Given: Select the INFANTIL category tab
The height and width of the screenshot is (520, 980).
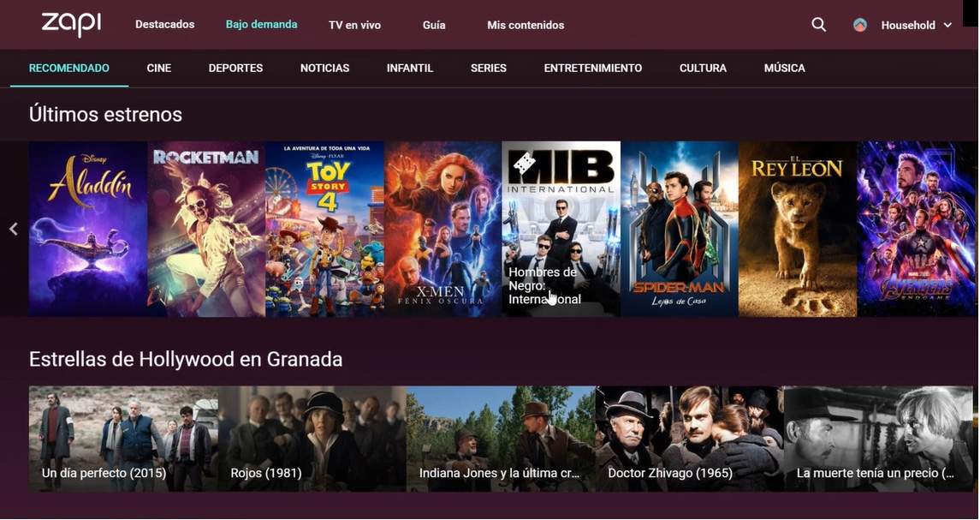Looking at the screenshot, I should tap(410, 69).
